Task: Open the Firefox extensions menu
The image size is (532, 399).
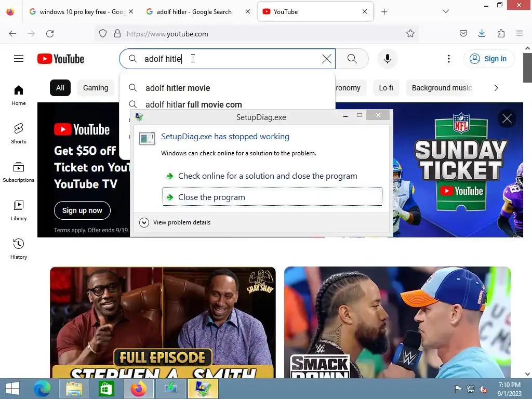Action: (501, 34)
